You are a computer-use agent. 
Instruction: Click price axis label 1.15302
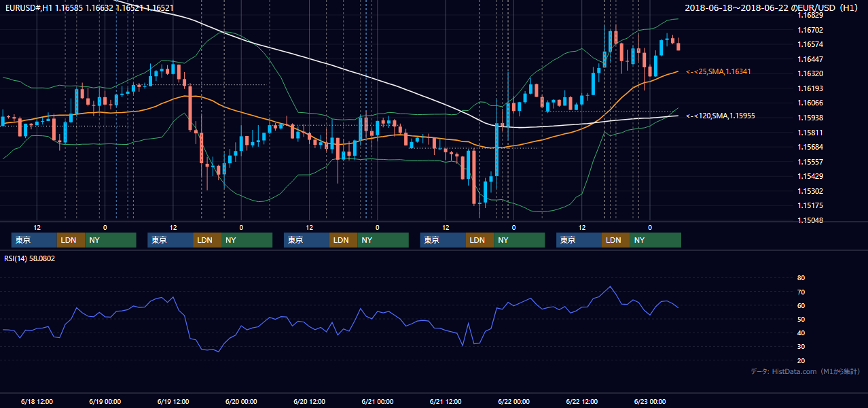810,191
